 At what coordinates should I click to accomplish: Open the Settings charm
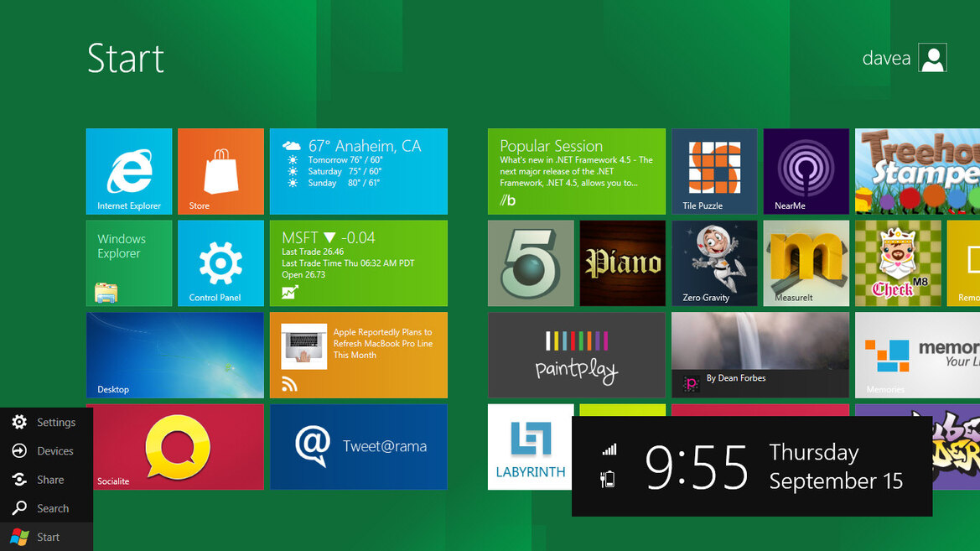pos(46,422)
